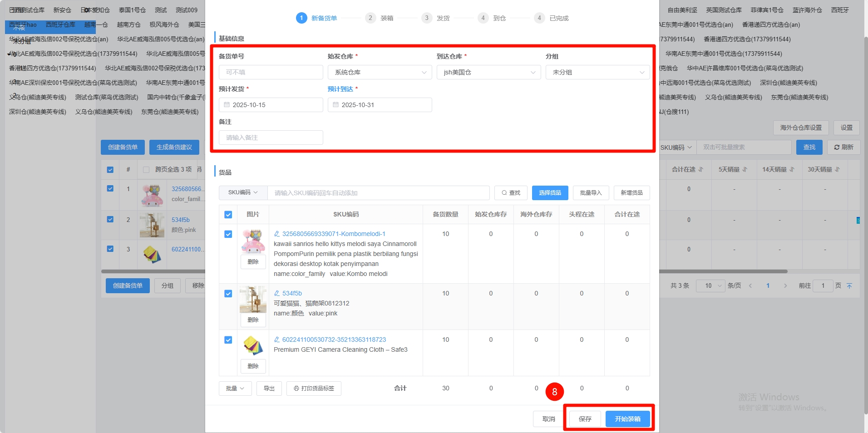The height and width of the screenshot is (433, 868).
Task: Toggle select-all checkbox in goods table header
Action: 228,215
